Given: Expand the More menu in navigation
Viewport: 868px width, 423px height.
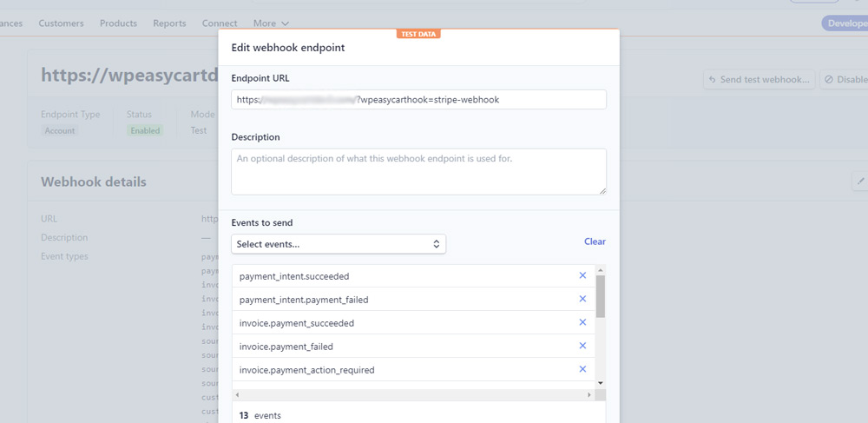Looking at the screenshot, I should (271, 23).
